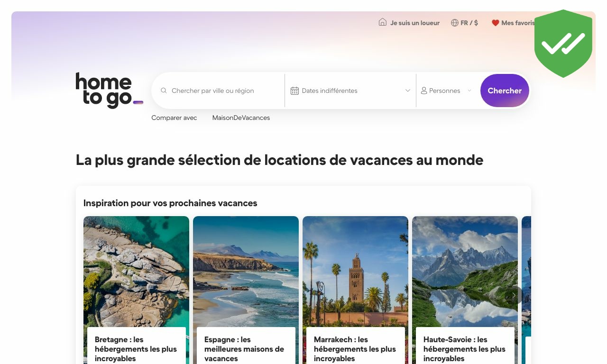Screen dimensions: 607x364
Task: Click the globe language icon
Action: [455, 23]
